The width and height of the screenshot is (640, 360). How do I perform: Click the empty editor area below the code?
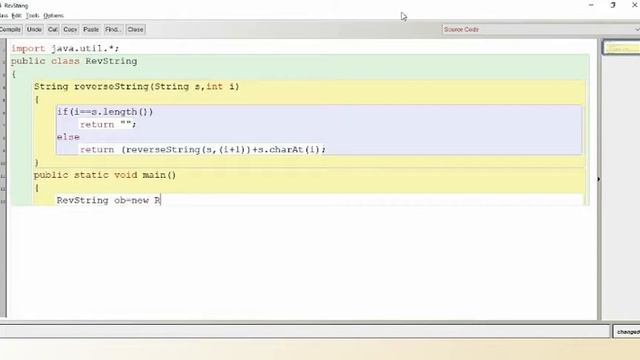302,261
